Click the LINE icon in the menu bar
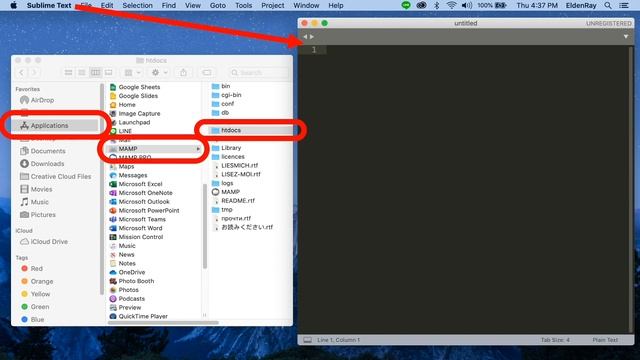This screenshot has width=640, height=360. point(406,5)
